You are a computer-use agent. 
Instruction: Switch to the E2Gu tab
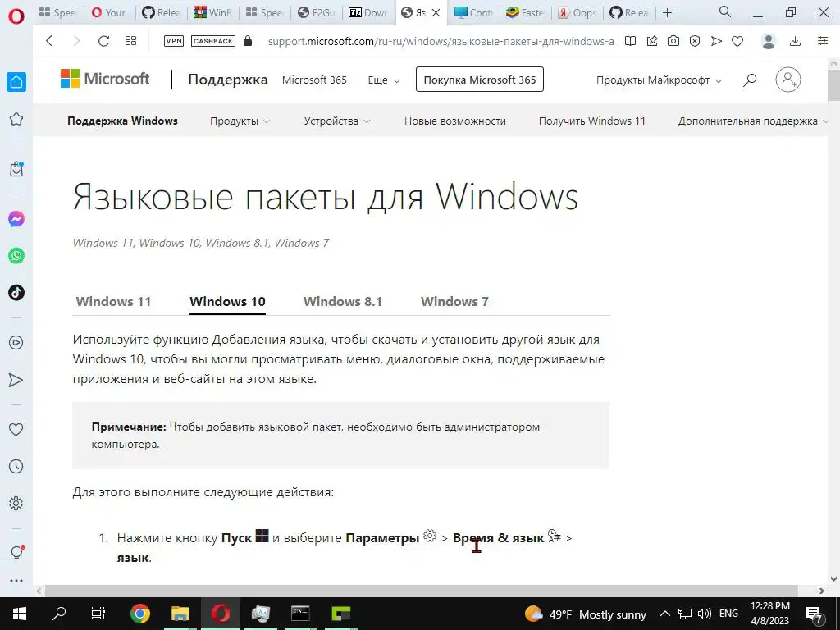316,12
